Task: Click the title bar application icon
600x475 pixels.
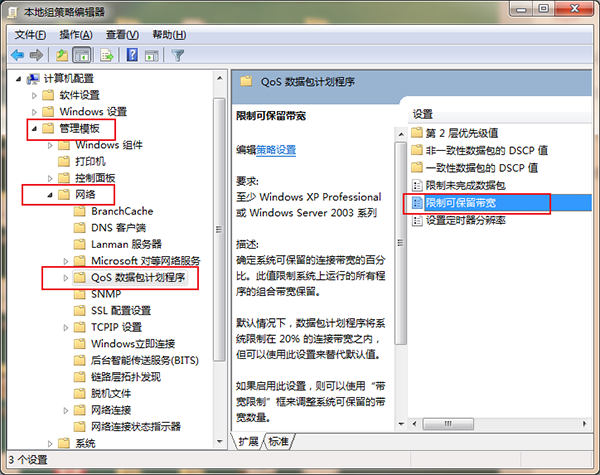Action: coord(13,12)
